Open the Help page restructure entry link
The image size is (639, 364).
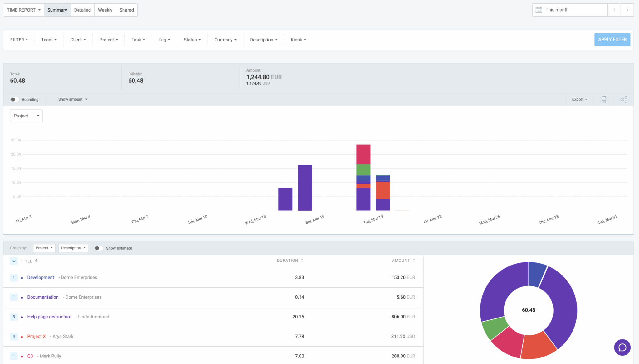(x=49, y=317)
